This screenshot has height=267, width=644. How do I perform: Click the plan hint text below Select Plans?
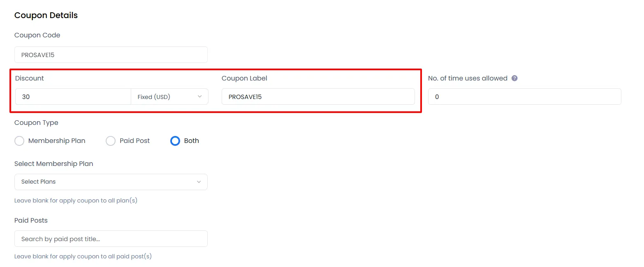[76, 200]
